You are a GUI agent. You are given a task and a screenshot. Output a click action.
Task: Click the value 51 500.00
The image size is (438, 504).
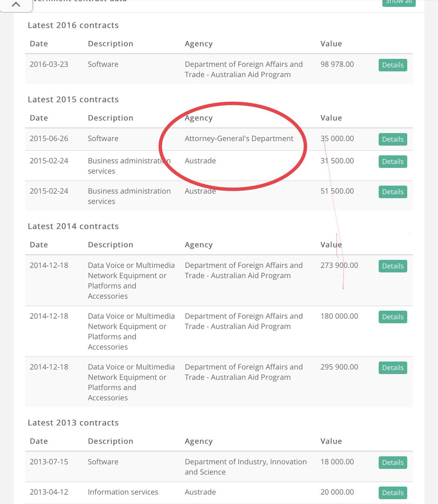pyautogui.click(x=337, y=191)
